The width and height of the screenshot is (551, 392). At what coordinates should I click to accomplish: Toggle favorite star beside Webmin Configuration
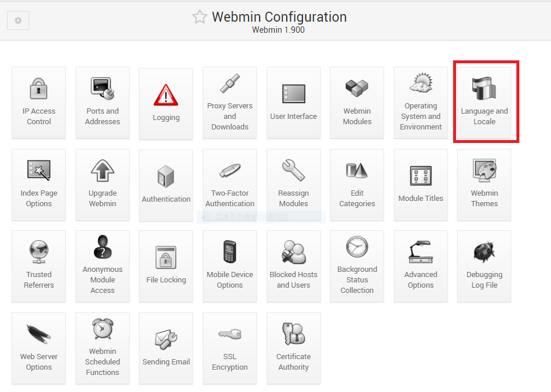[200, 17]
